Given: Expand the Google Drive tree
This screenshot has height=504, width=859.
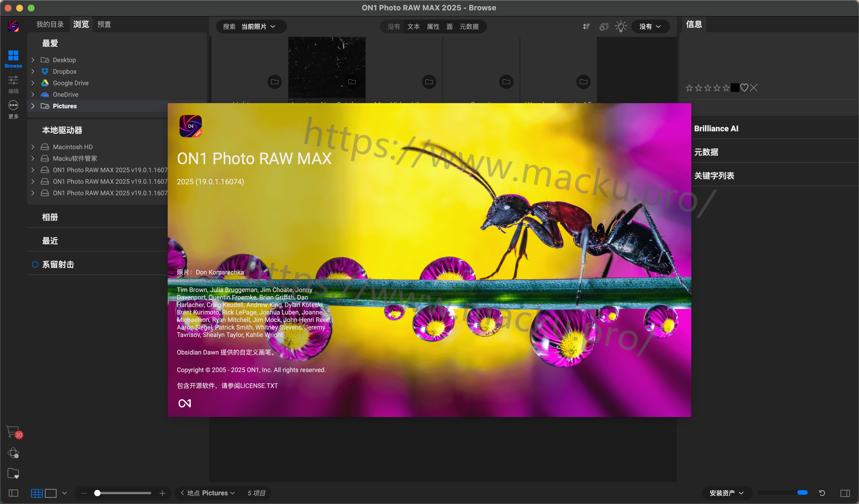Looking at the screenshot, I should point(33,83).
